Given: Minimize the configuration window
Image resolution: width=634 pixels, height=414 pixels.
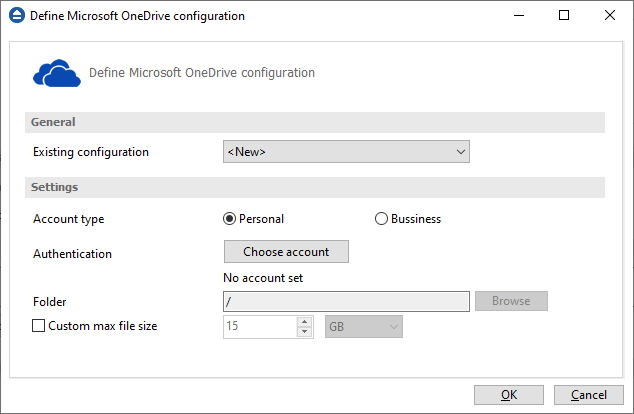Looking at the screenshot, I should click(x=519, y=15).
